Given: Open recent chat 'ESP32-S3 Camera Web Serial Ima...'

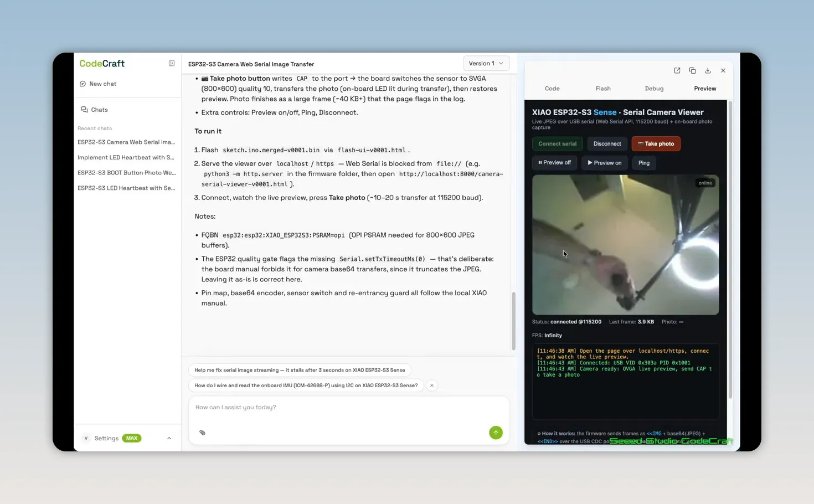Looking at the screenshot, I should tap(126, 142).
